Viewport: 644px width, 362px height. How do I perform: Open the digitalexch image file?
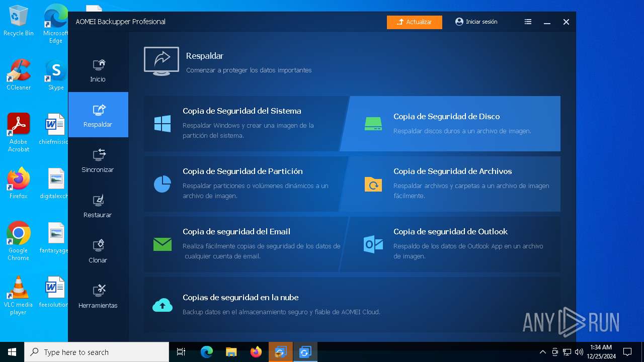click(54, 184)
